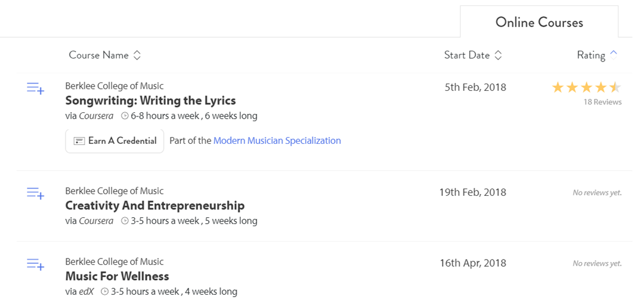This screenshot has height=302, width=644.
Task: Sort courses by Course Name
Action: pyautogui.click(x=105, y=55)
